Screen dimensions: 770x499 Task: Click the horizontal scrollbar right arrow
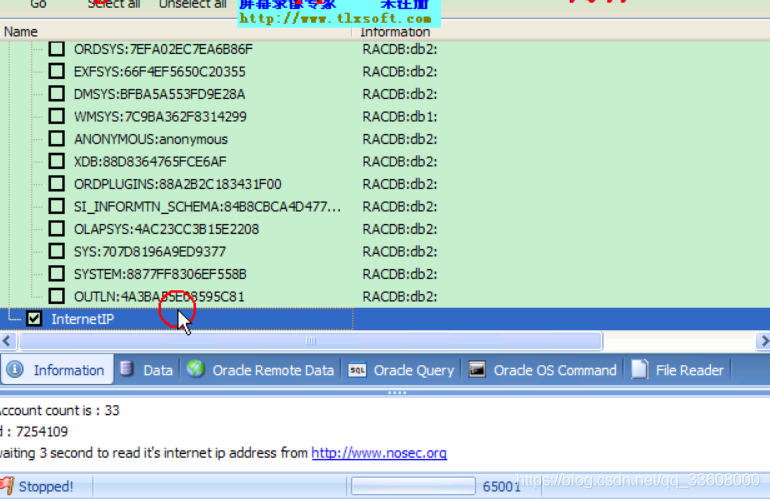[763, 340]
